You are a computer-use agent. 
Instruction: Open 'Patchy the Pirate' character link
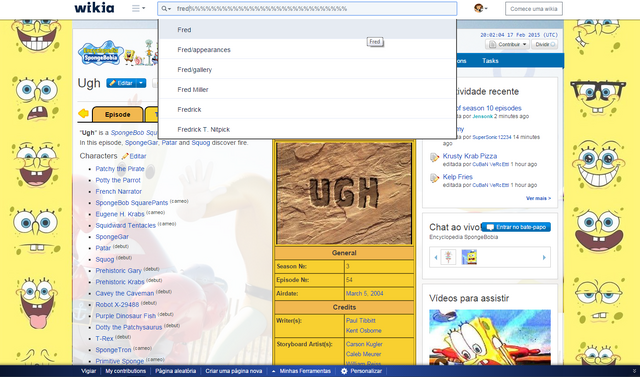[120, 169]
